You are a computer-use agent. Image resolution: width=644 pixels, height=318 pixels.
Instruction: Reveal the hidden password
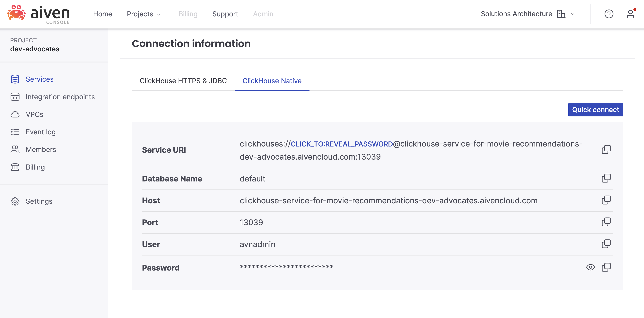tap(591, 267)
